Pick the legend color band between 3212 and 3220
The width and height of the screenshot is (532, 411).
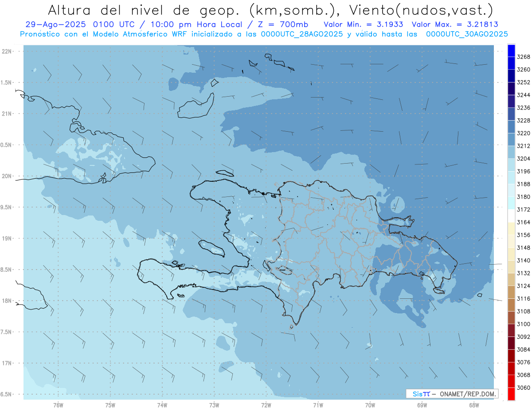click(x=511, y=139)
